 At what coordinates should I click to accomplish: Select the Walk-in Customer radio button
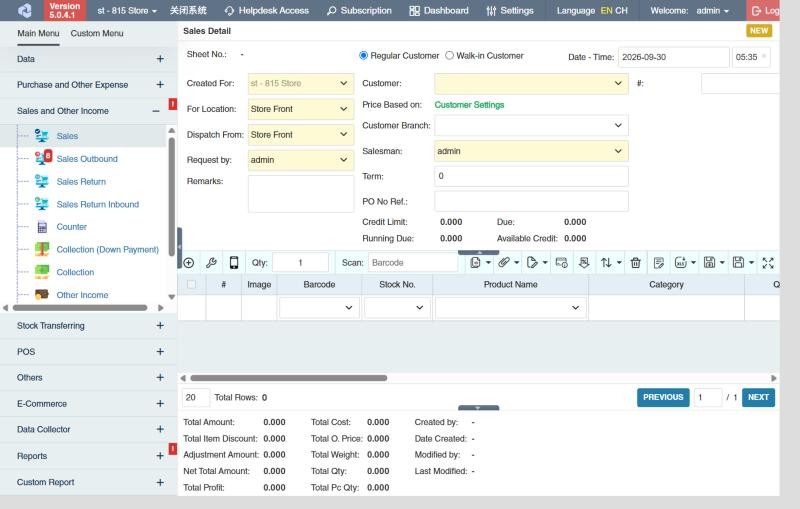tap(449, 56)
